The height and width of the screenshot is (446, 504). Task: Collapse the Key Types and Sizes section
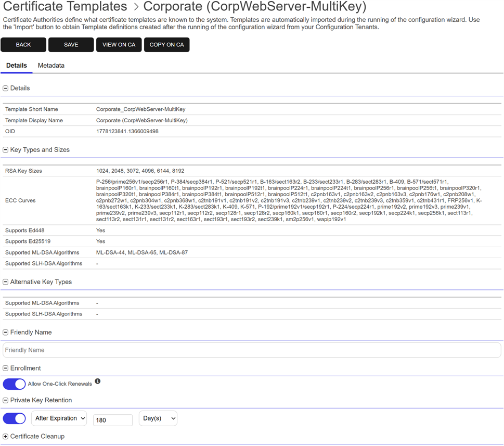click(x=6, y=150)
